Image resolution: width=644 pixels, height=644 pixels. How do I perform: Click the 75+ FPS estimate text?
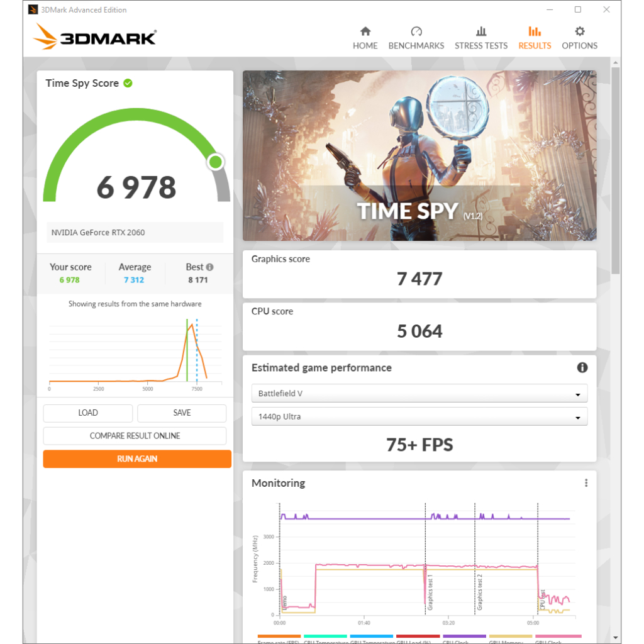click(x=419, y=445)
